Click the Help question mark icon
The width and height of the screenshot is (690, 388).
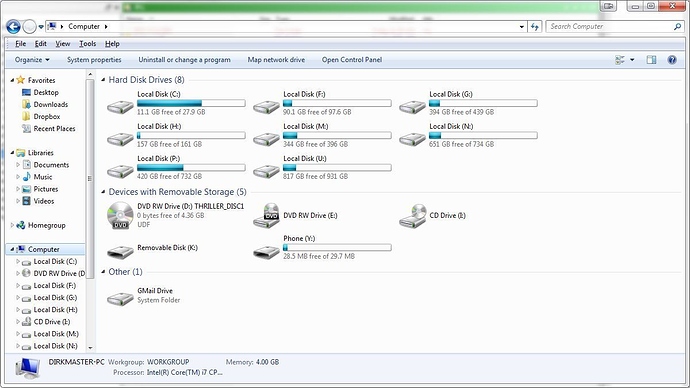click(672, 60)
